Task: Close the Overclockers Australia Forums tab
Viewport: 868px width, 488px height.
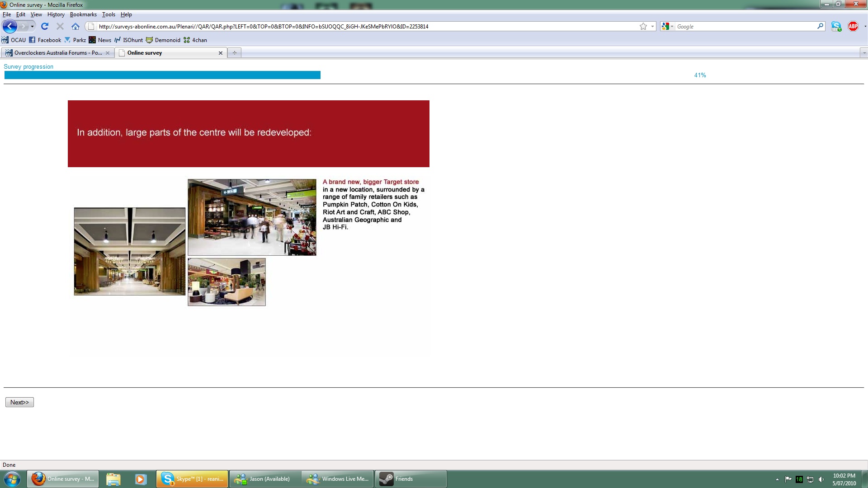Action: click(x=108, y=53)
